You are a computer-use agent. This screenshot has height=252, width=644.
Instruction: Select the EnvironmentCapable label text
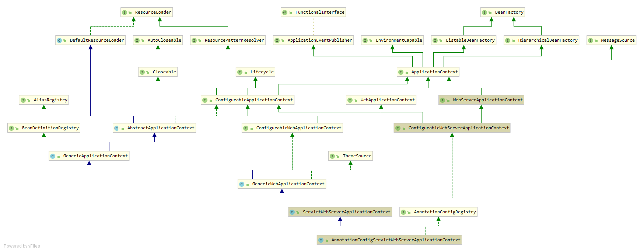[x=399, y=40]
